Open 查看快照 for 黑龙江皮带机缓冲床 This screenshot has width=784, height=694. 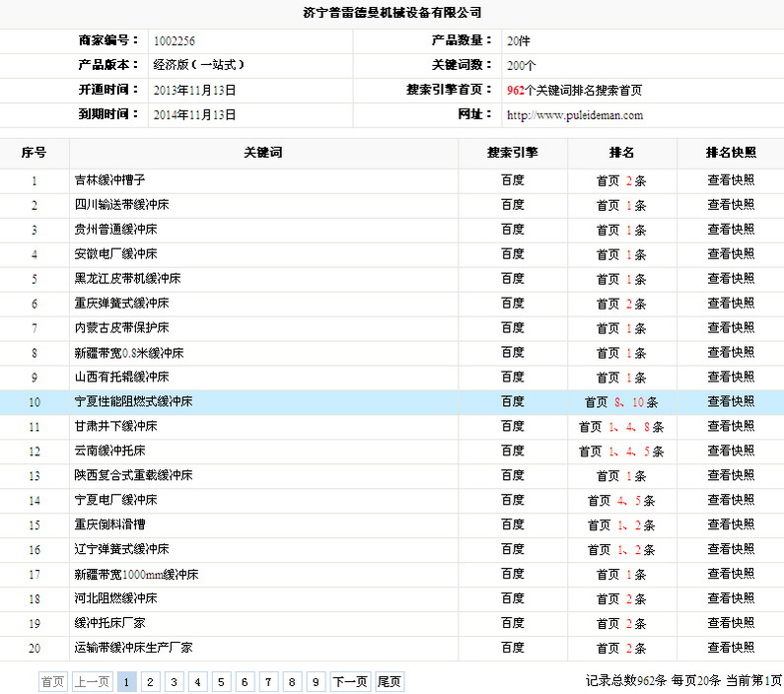pyautogui.click(x=731, y=278)
